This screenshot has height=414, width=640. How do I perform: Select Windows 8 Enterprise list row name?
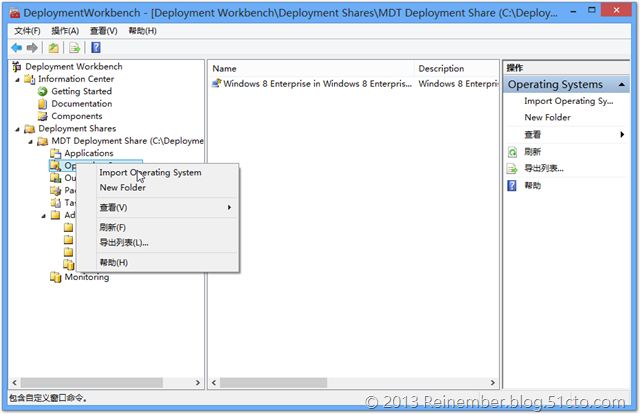click(x=318, y=84)
